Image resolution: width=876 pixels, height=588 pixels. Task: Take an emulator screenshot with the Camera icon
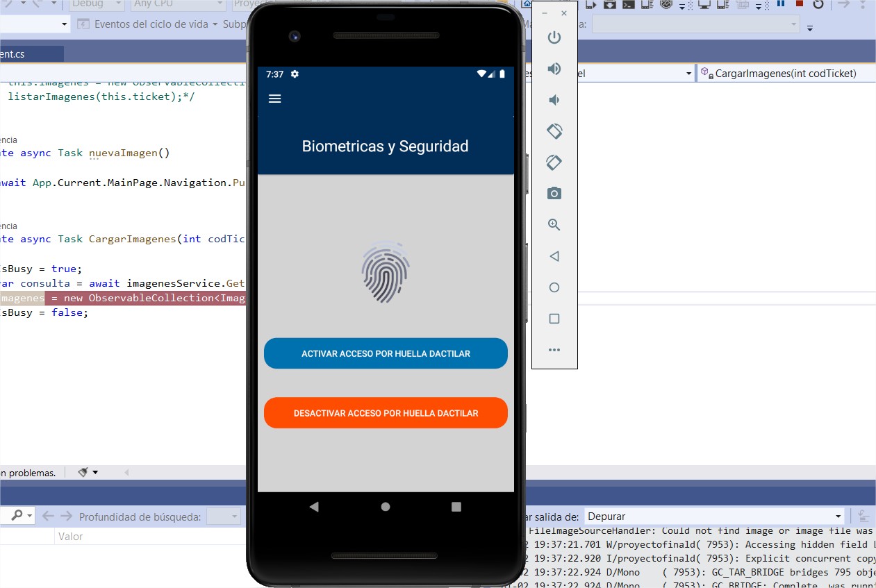(554, 193)
